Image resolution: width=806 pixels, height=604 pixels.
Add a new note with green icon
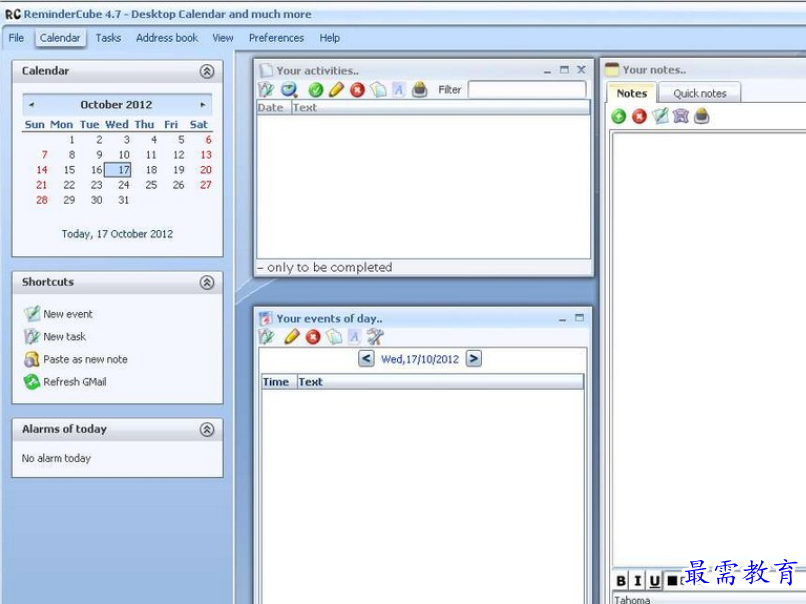tap(619, 116)
